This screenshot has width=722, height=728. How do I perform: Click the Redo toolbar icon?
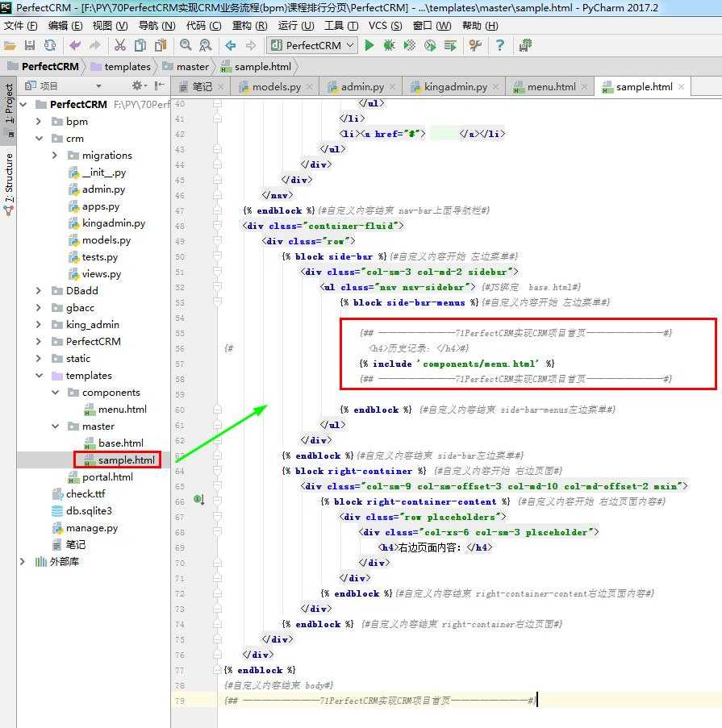(x=94, y=45)
